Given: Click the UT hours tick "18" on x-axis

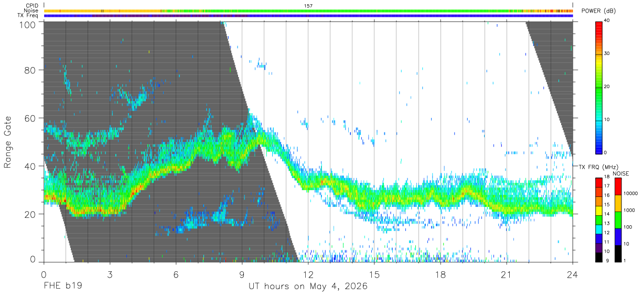Looking at the screenshot, I should [x=441, y=274].
